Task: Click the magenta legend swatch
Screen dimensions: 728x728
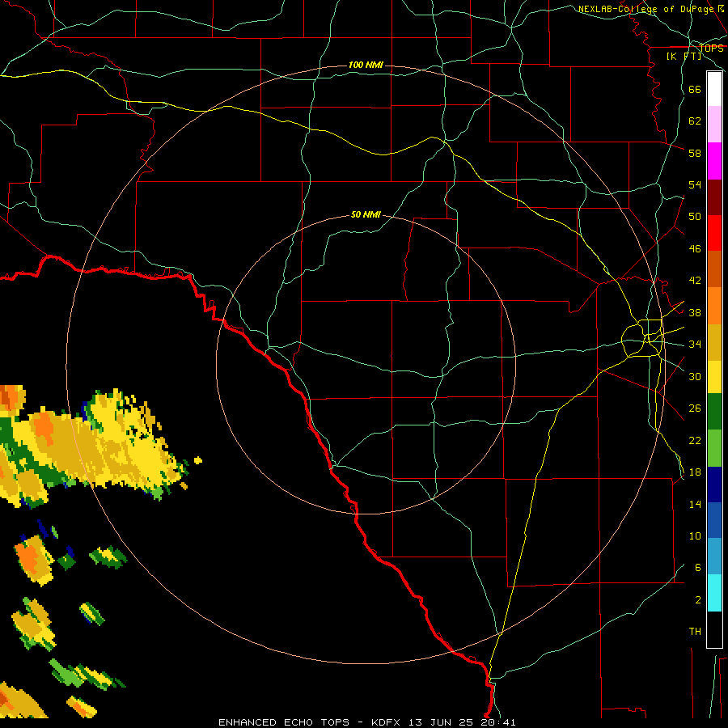Action: coord(714,161)
